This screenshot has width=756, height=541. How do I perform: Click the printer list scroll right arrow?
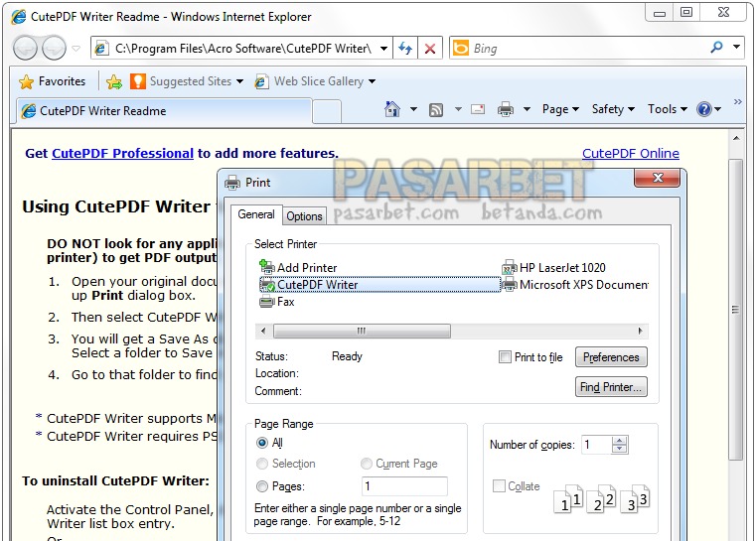(641, 331)
